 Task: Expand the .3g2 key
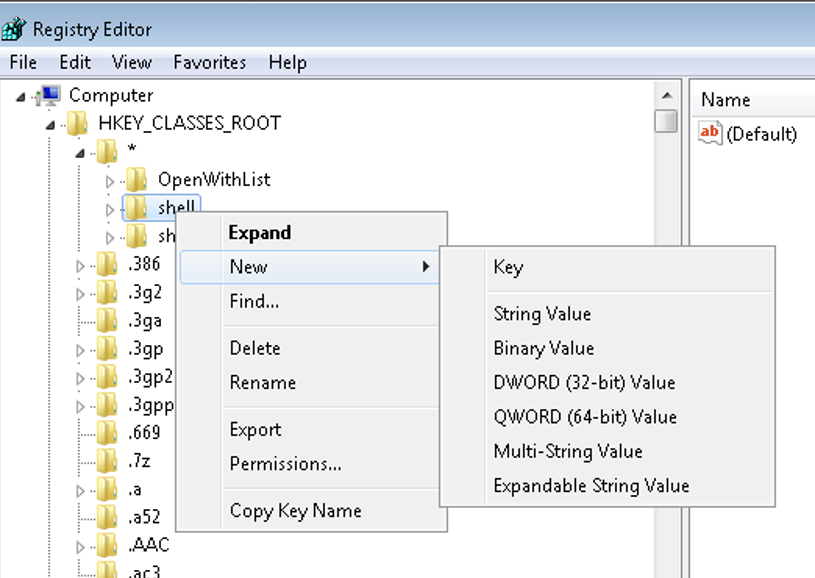click(80, 294)
